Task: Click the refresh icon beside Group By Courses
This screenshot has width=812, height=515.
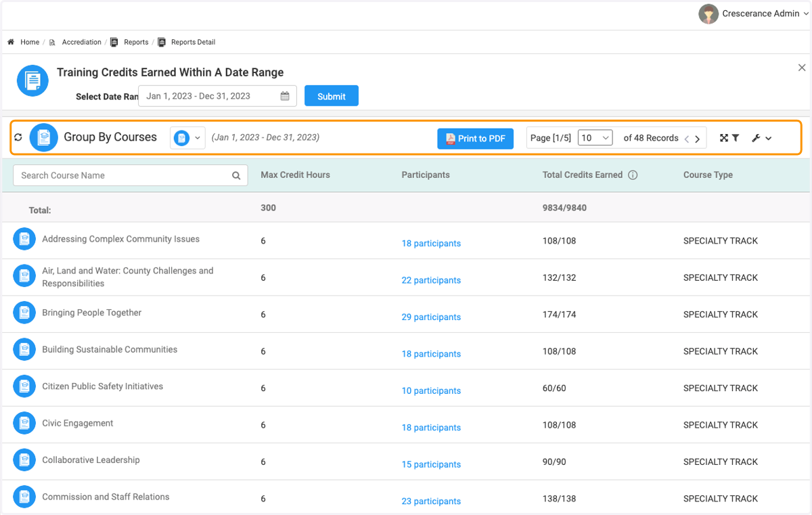Action: [x=18, y=137]
